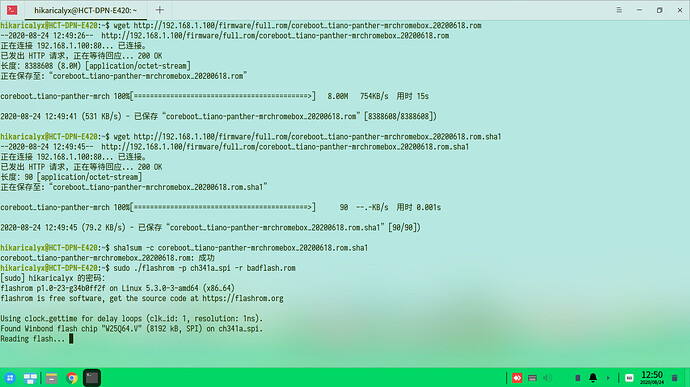
Task: Click the '2020-08-24 12:49:41 (531 KB/s)' saved line
Action: point(218,116)
